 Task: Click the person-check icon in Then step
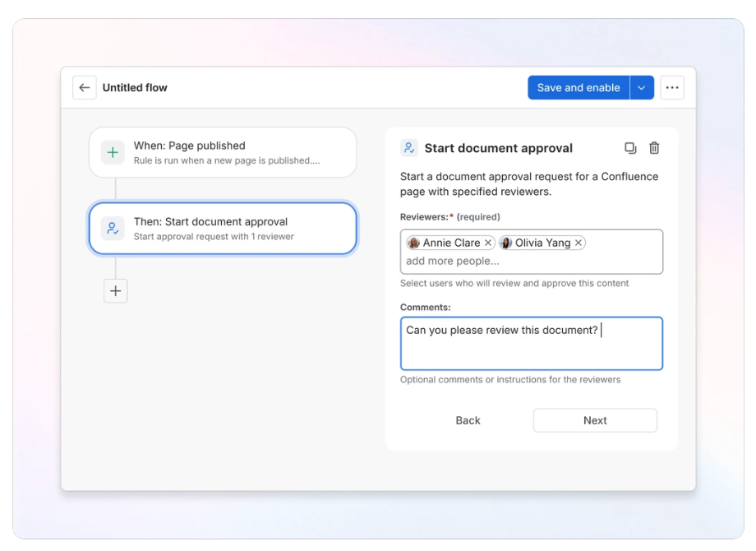point(113,229)
